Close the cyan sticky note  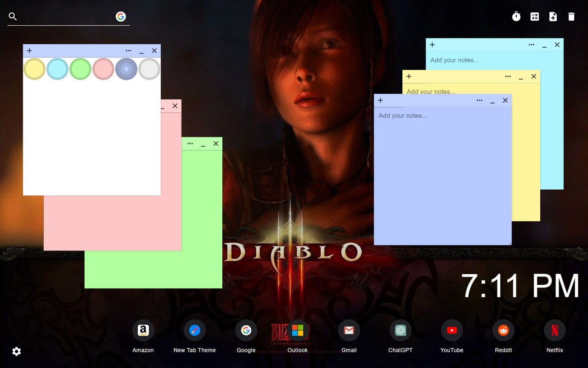[557, 45]
